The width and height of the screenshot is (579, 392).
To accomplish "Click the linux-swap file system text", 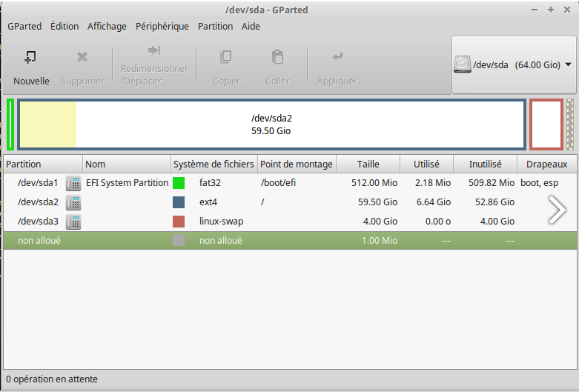I will [x=221, y=222].
